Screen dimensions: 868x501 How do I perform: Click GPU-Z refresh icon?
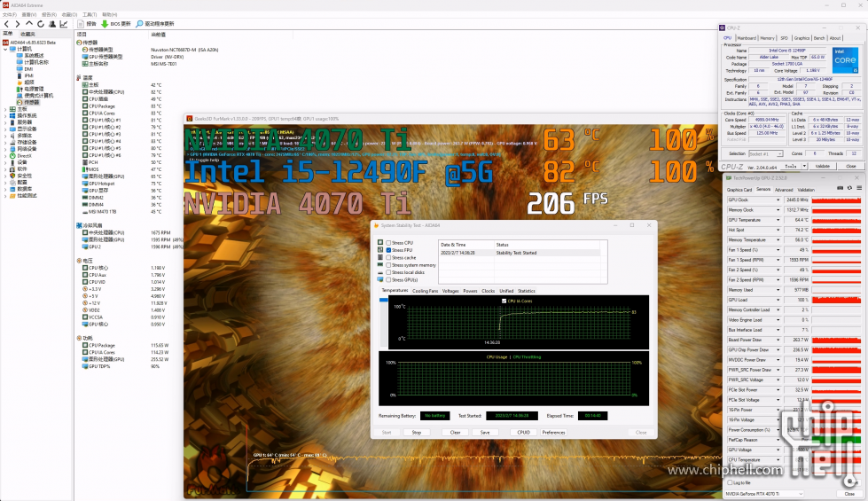point(849,188)
